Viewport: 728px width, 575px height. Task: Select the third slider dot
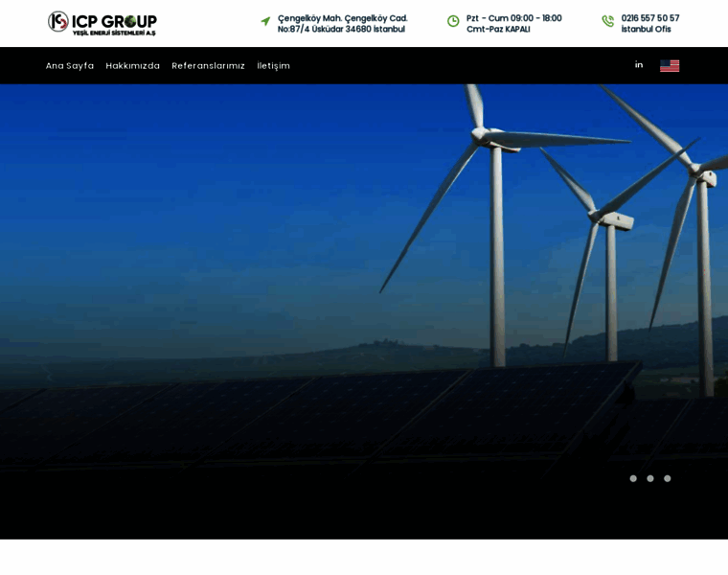[x=668, y=478]
